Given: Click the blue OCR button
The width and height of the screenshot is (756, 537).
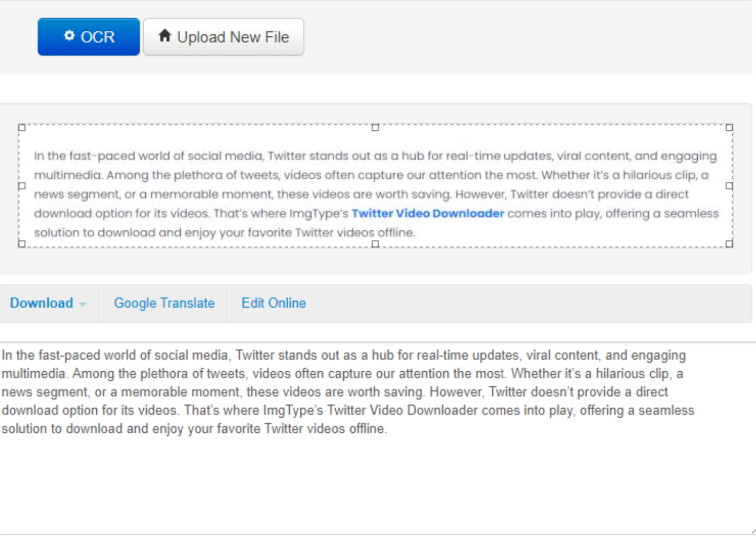Looking at the screenshot, I should tap(89, 37).
